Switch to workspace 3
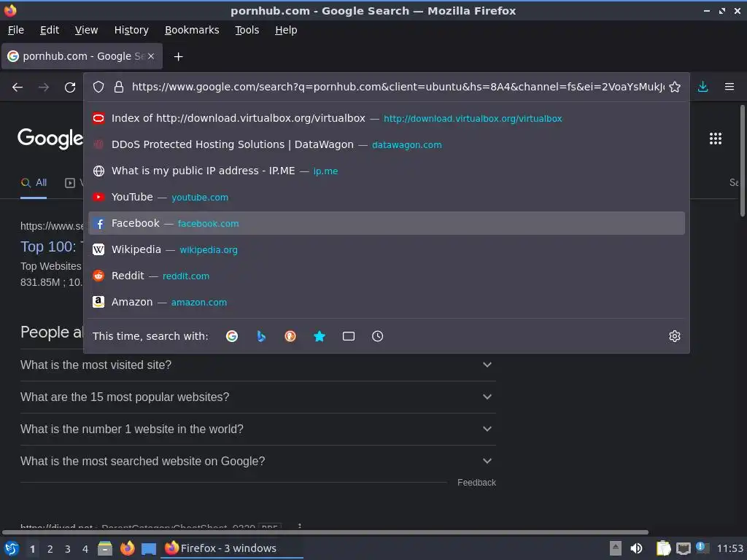This screenshot has width=747, height=560. pos(68,549)
